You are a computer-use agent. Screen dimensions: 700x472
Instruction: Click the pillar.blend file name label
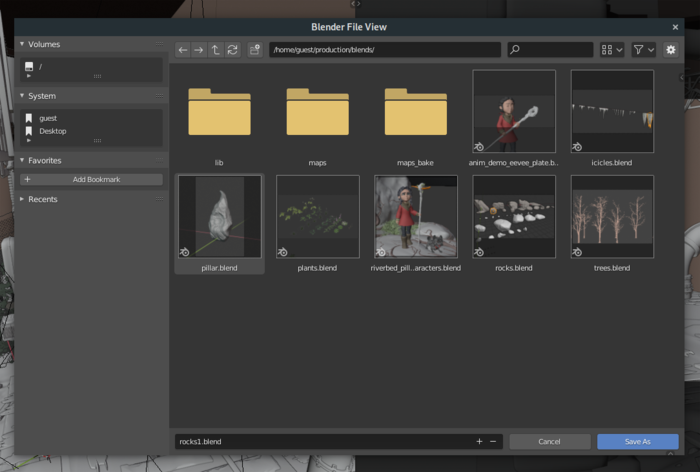(x=219, y=268)
